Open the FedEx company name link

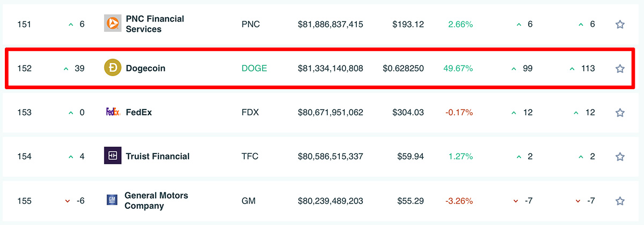tap(139, 112)
